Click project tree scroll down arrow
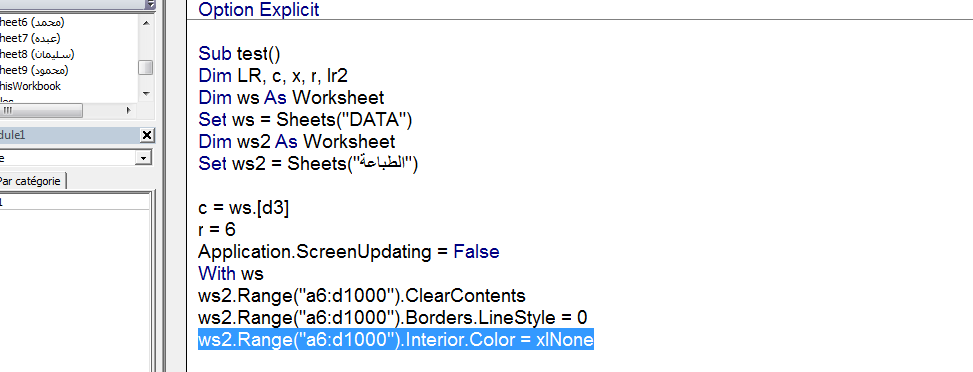Image resolution: width=973 pixels, height=372 pixels. tap(146, 94)
